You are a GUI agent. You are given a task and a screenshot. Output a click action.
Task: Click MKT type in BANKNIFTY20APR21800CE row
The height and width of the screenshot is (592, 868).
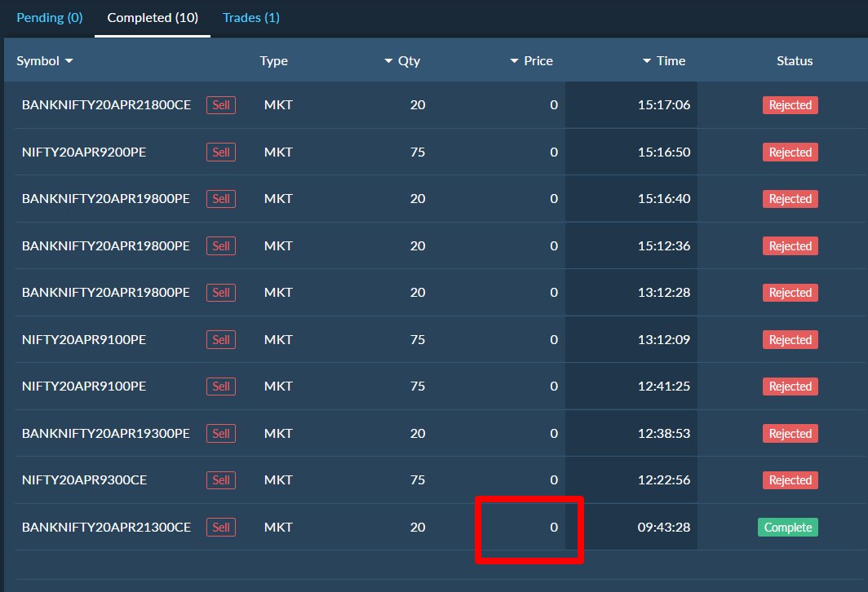tap(278, 105)
